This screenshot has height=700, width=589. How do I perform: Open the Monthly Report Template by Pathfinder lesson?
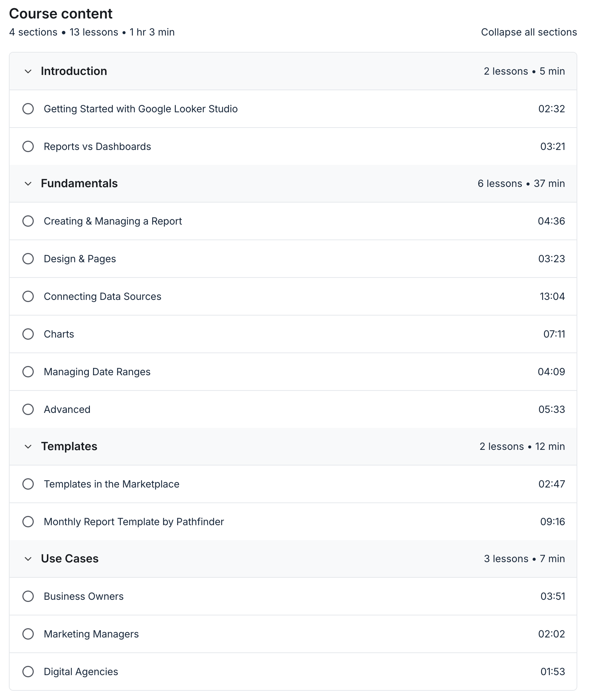click(x=134, y=522)
